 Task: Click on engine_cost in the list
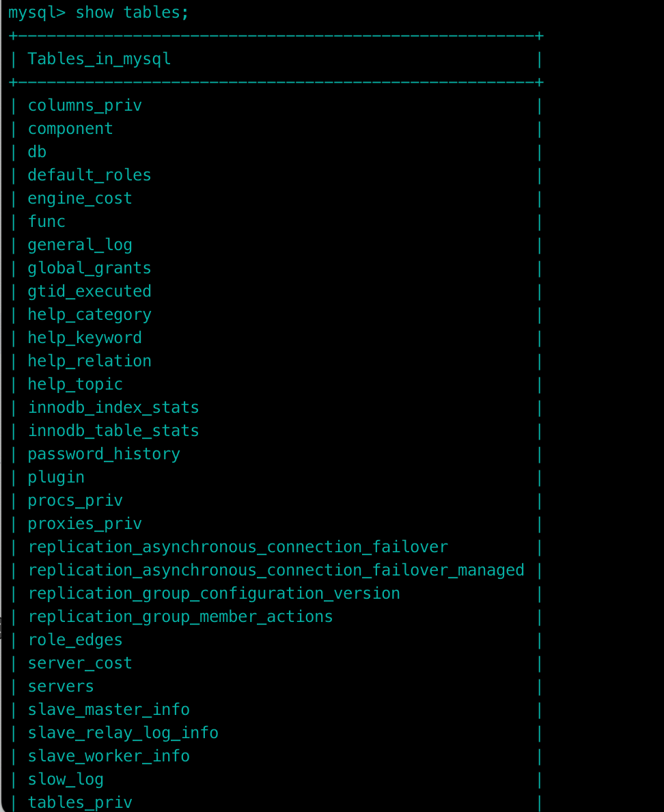(80, 198)
